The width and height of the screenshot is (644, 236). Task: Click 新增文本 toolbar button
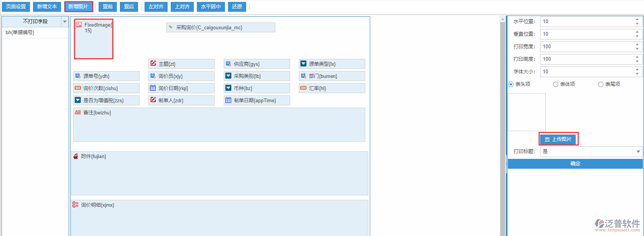[47, 7]
